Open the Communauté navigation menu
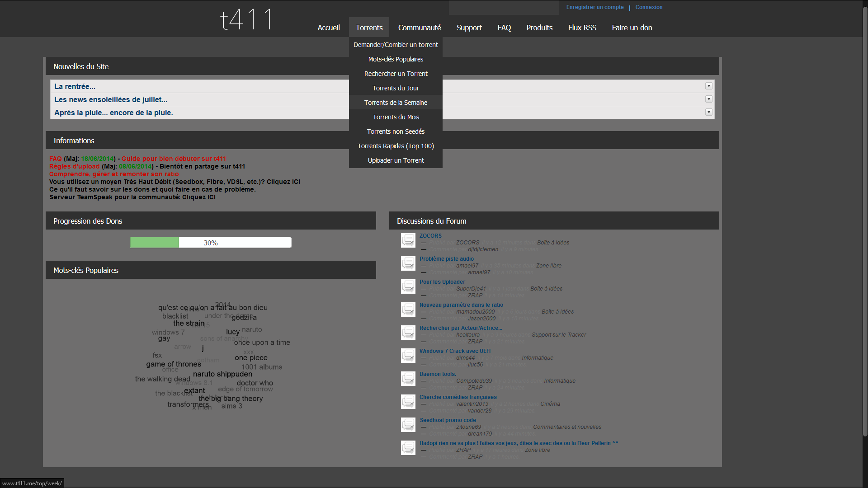The image size is (868, 488). [x=419, y=28]
